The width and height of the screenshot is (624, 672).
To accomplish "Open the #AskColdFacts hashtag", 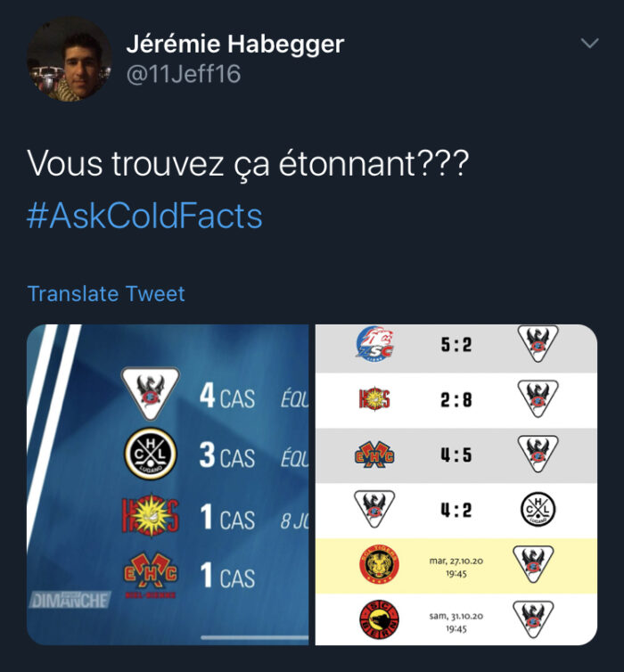I will coord(144,216).
